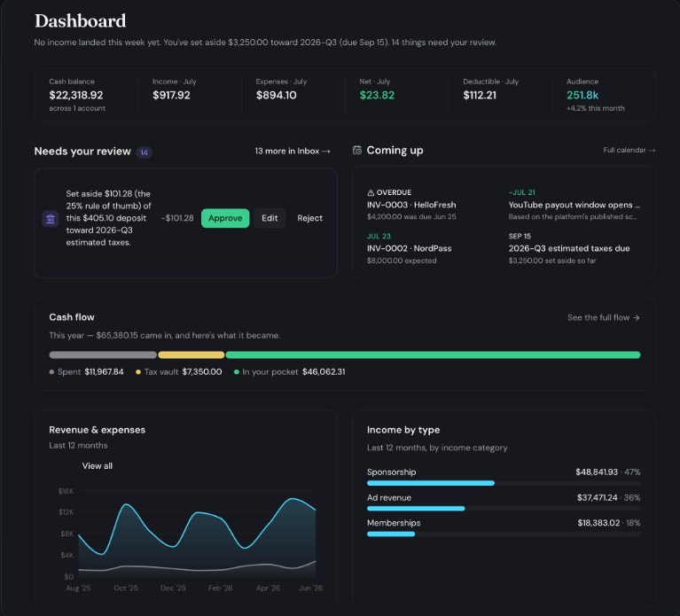680x616 pixels.
Task: Click Audience value 251.8k
Action: (x=582, y=95)
